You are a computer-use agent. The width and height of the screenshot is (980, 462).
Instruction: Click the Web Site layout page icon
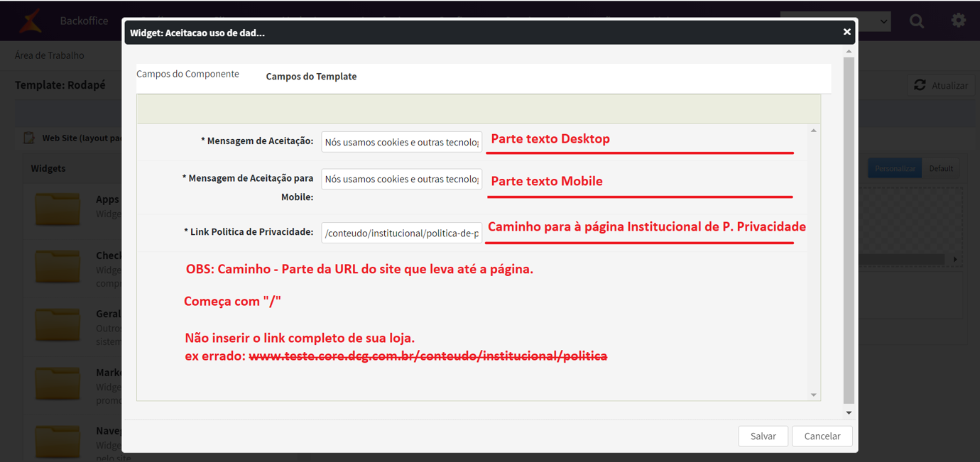[x=29, y=138]
